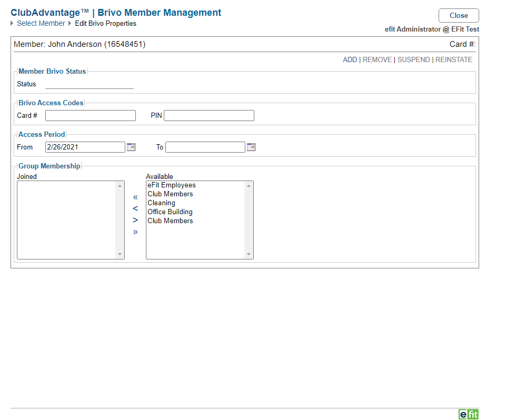Screen dimensions: 526x420
Task: Select eFit Employees in Available list
Action: [195, 185]
